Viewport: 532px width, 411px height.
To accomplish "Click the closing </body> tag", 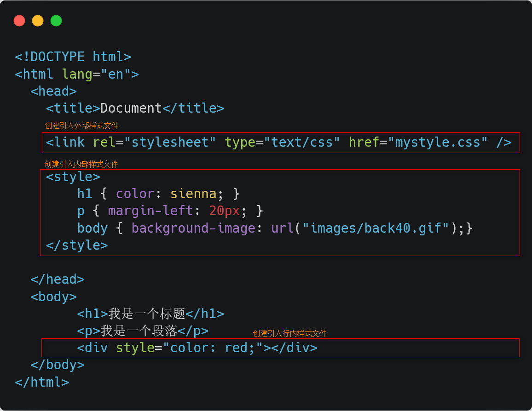I will (58, 365).
